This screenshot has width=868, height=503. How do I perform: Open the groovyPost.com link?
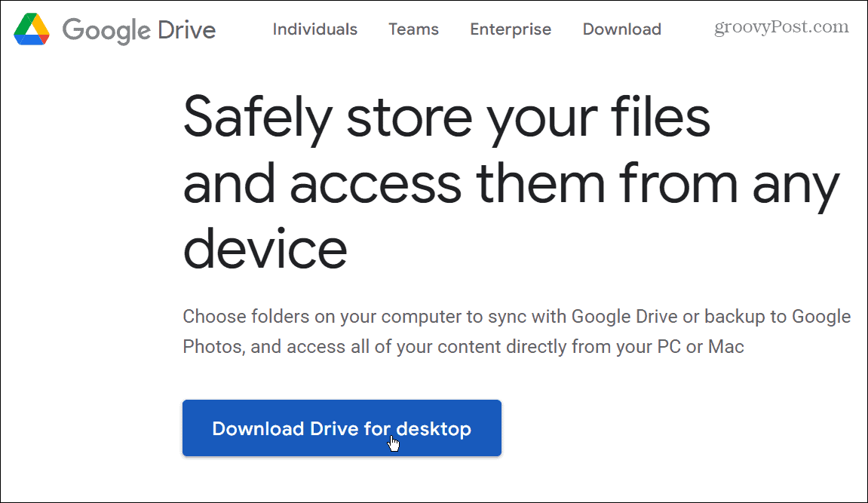click(781, 26)
